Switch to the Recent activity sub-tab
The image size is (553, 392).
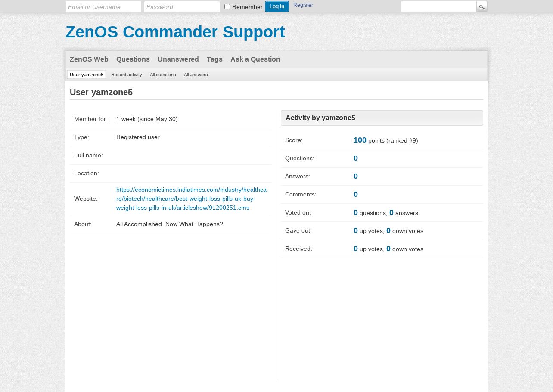click(x=127, y=75)
